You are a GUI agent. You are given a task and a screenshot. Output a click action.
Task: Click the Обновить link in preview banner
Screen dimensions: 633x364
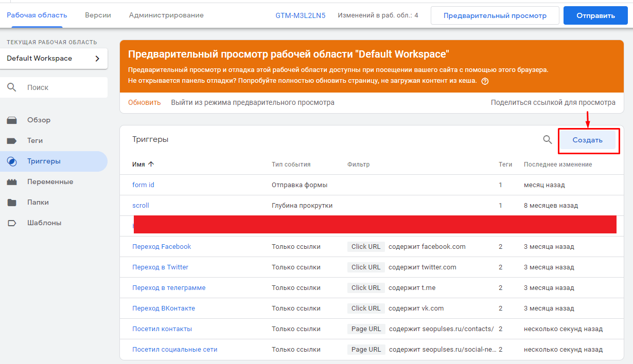click(x=145, y=102)
